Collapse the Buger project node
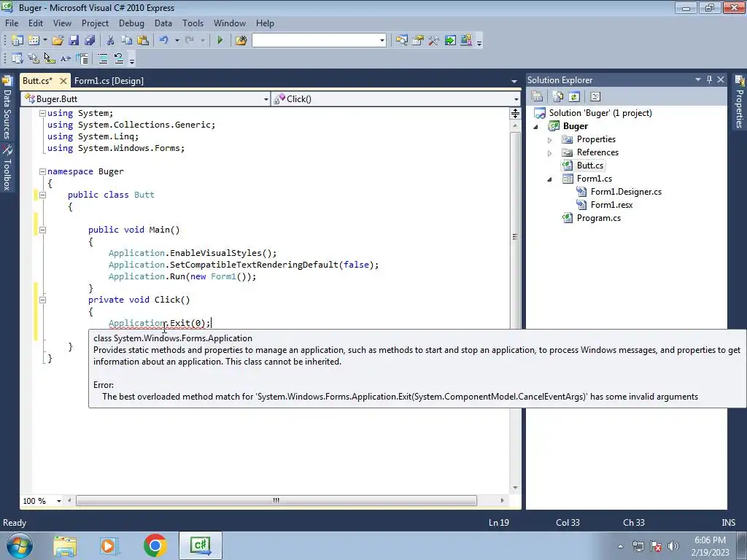Image resolution: width=747 pixels, height=560 pixels. [535, 127]
